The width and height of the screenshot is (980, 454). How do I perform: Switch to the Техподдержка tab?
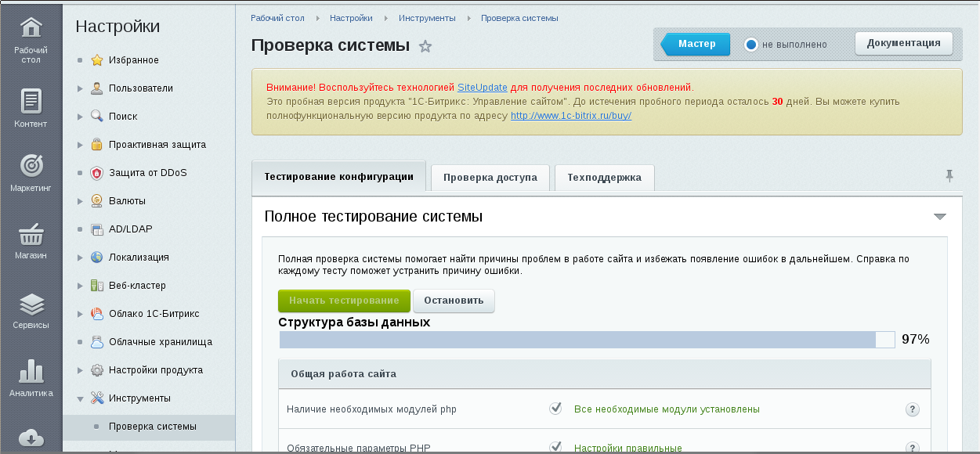click(x=604, y=178)
